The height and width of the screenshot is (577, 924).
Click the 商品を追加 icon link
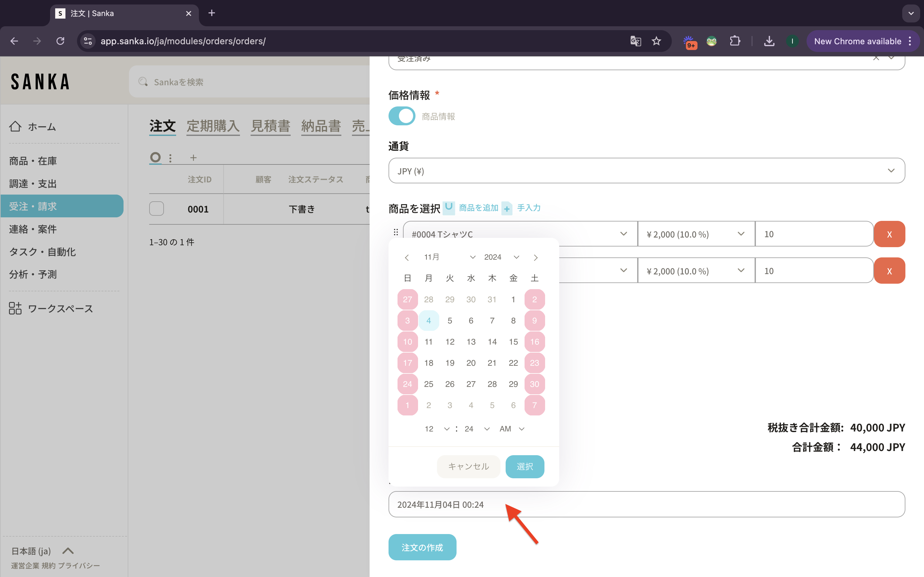(449, 208)
